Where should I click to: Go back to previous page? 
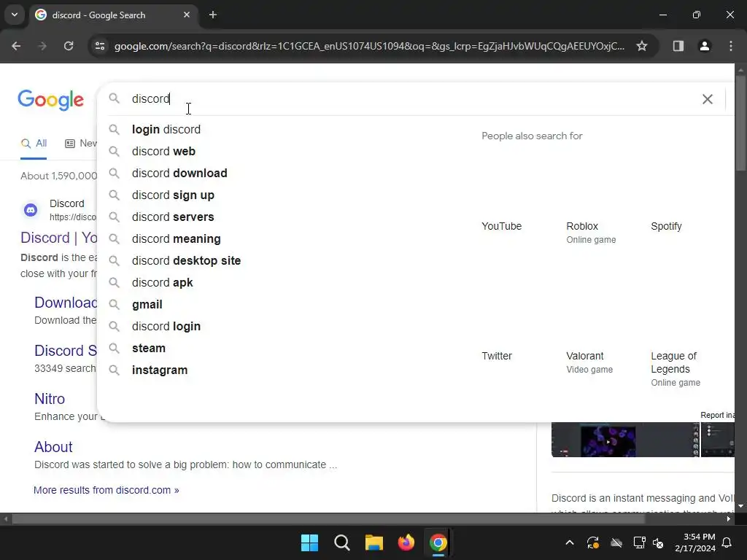pyautogui.click(x=16, y=46)
